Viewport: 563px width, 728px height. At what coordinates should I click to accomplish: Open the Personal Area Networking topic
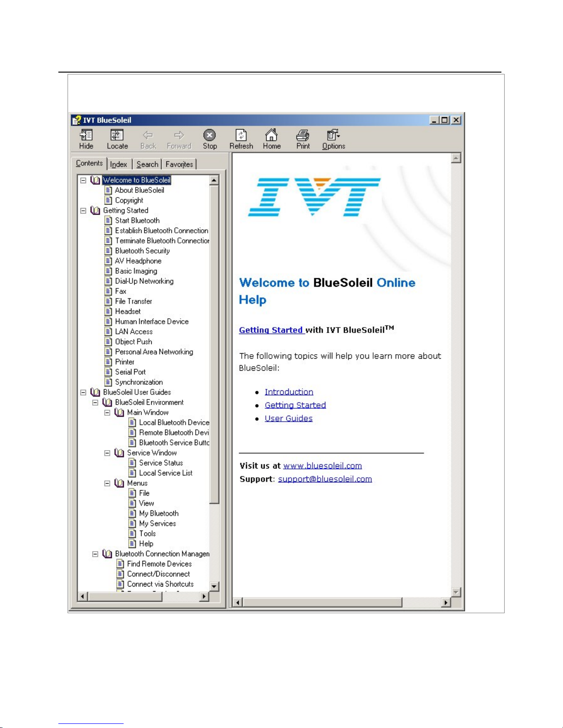154,352
